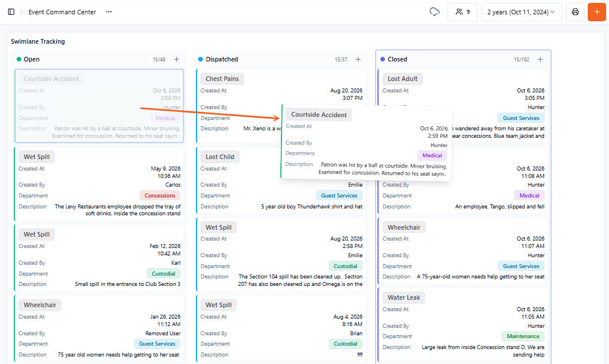
Task: Click the "fff" description on Brian's card
Action: point(360,355)
